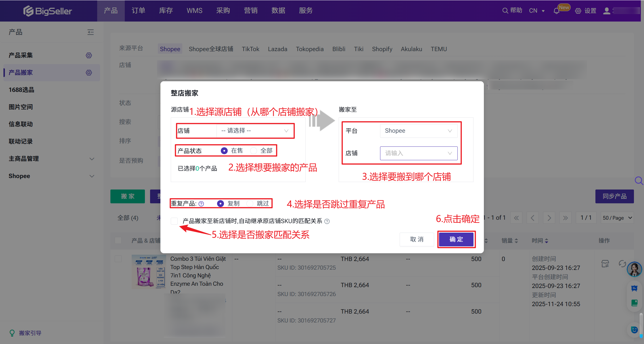644x344 pixels.
Task: Open the 平台 Shopee dropdown
Action: click(418, 131)
